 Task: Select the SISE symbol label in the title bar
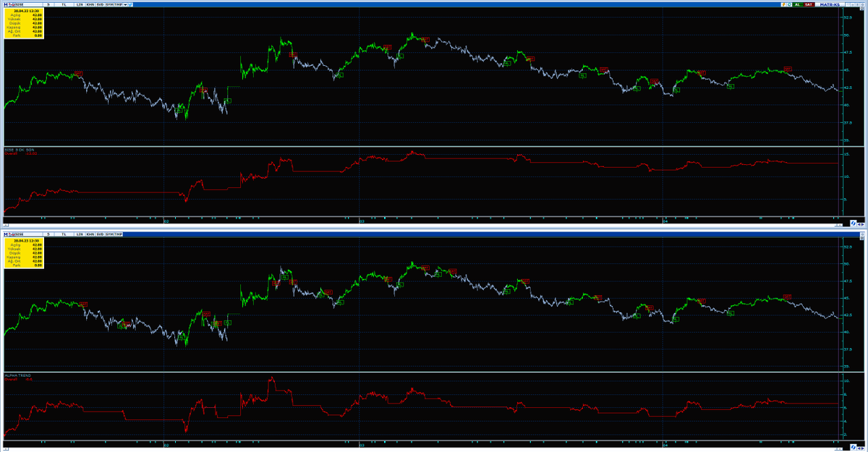click(x=20, y=3)
